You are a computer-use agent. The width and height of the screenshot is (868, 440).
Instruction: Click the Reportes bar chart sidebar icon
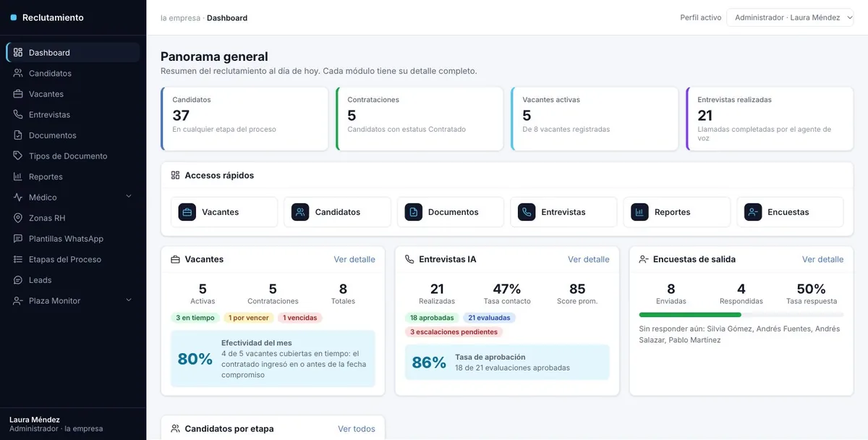pyautogui.click(x=18, y=177)
